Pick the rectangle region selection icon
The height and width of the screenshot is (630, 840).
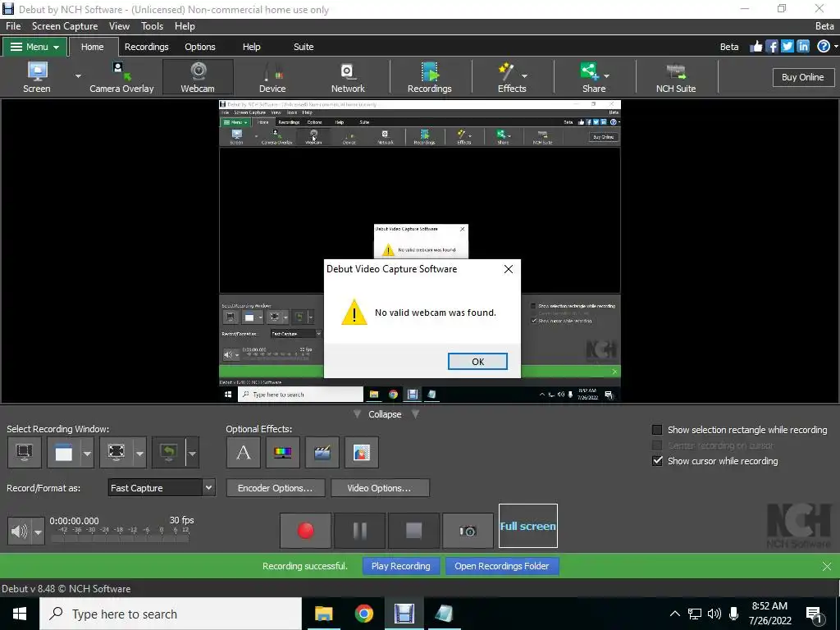coord(116,453)
